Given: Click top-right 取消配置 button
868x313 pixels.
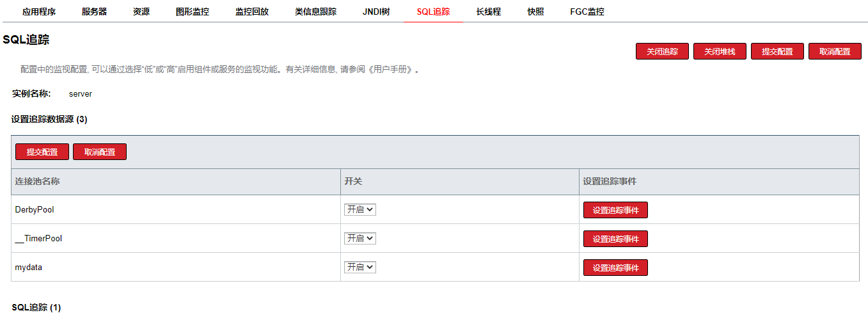Looking at the screenshot, I should (835, 52).
